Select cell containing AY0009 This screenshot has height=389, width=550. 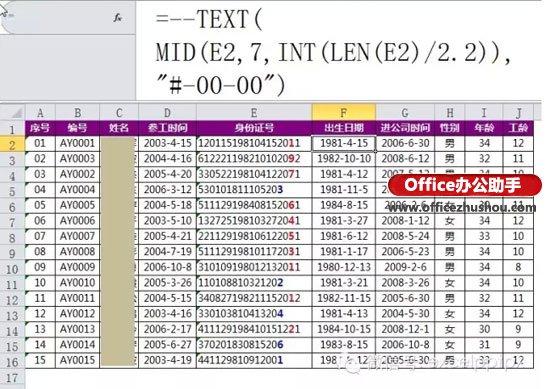(x=78, y=267)
